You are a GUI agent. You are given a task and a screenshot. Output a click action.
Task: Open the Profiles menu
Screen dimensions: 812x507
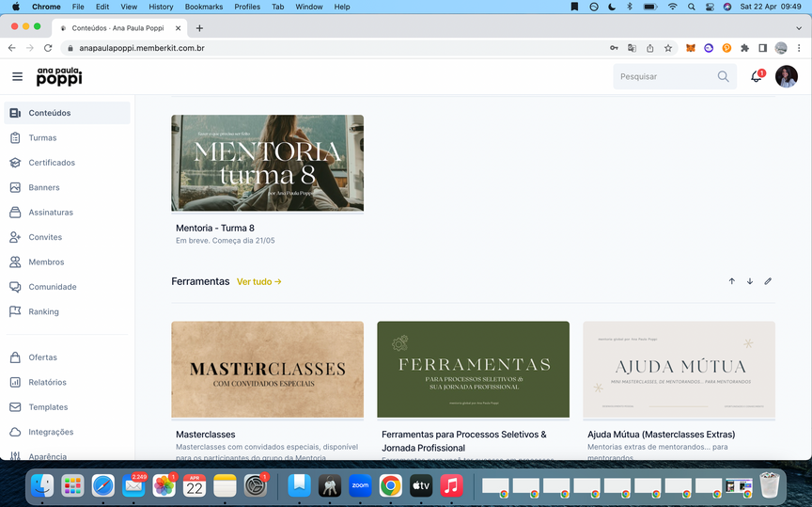coord(247,7)
